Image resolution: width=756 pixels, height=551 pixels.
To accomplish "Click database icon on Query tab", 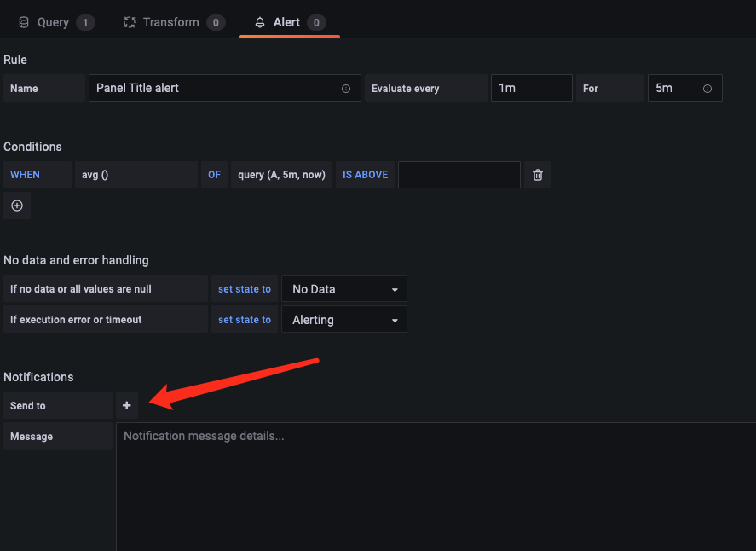I will pyautogui.click(x=24, y=23).
